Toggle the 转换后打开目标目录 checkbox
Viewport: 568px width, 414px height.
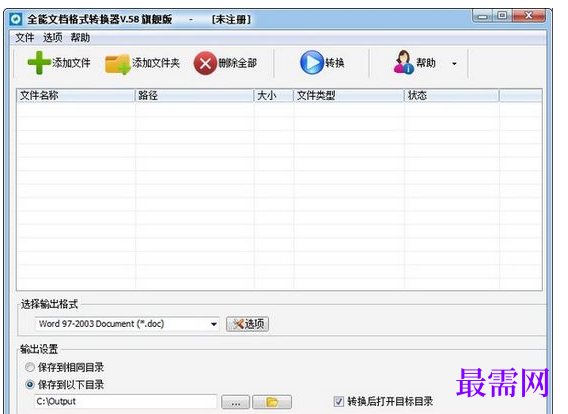click(339, 401)
